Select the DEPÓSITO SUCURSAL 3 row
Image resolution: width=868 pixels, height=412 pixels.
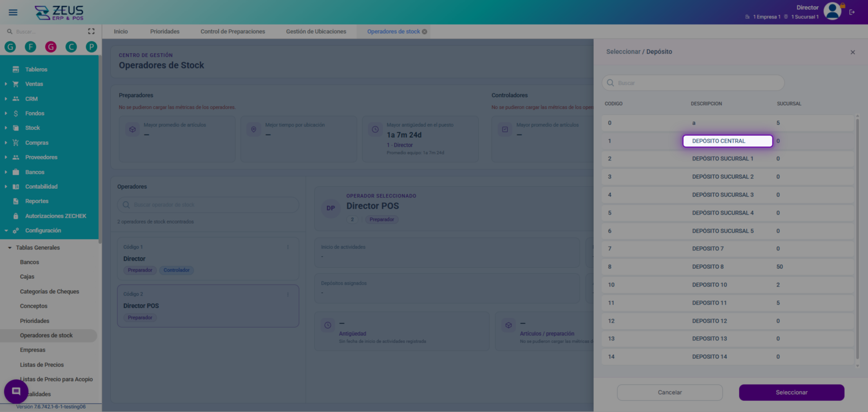pyautogui.click(x=728, y=195)
